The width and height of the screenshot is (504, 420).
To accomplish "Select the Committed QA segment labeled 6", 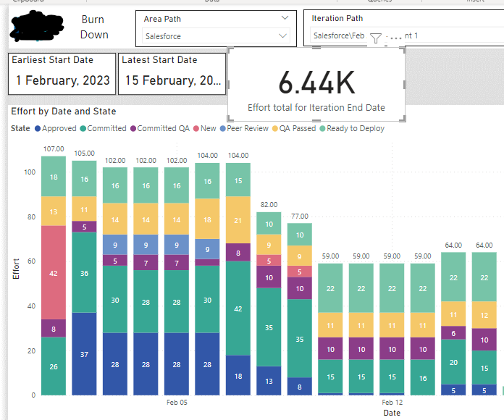I will [453, 333].
